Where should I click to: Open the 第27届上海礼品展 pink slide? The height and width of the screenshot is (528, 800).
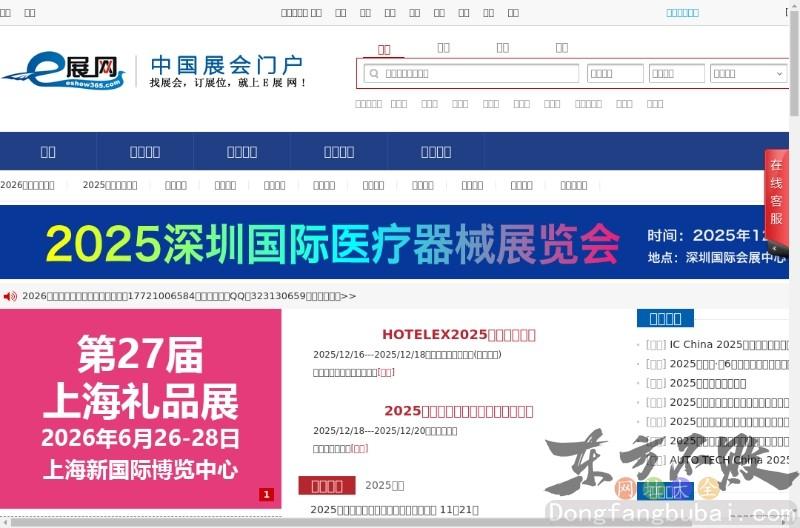(140, 408)
